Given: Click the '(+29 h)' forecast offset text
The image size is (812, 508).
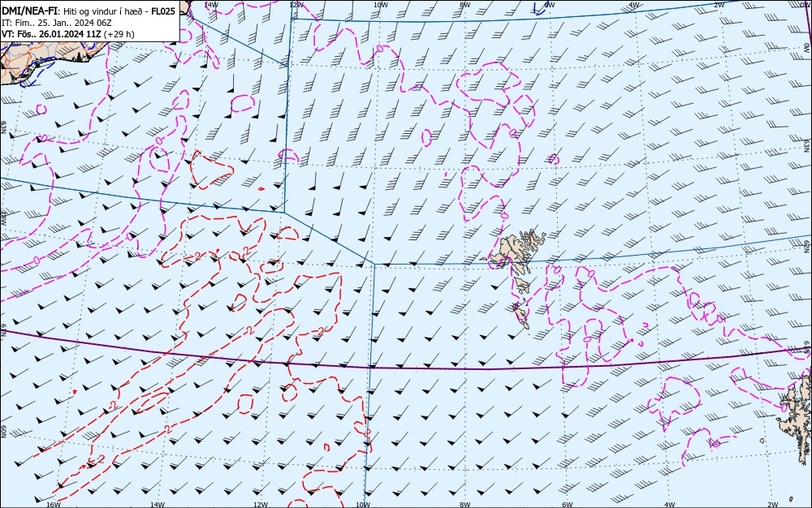Looking at the screenshot, I should (119, 34).
